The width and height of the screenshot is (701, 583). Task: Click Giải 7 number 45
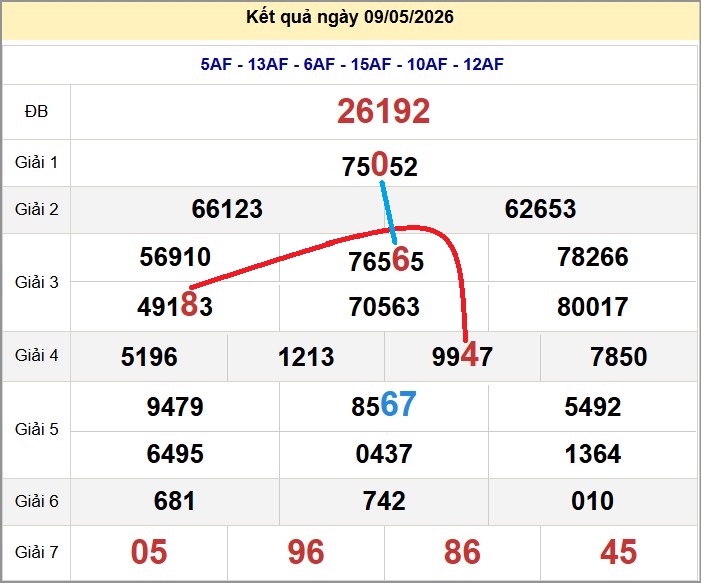[619, 552]
